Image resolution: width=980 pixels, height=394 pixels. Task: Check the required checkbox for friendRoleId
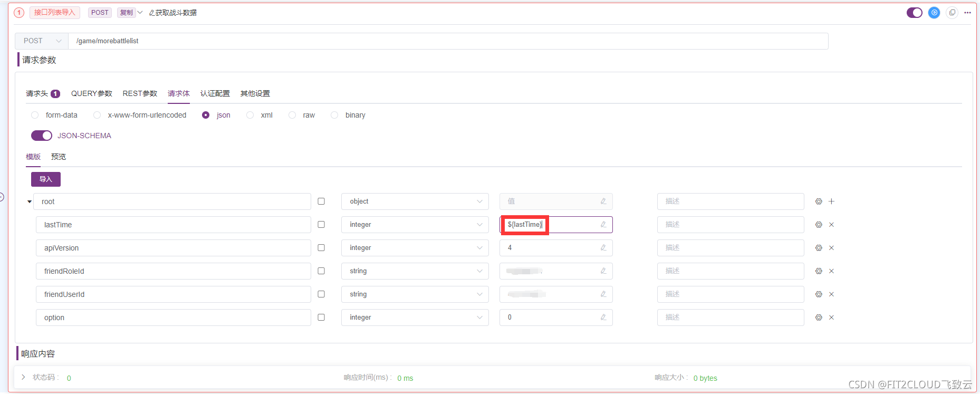(x=321, y=271)
